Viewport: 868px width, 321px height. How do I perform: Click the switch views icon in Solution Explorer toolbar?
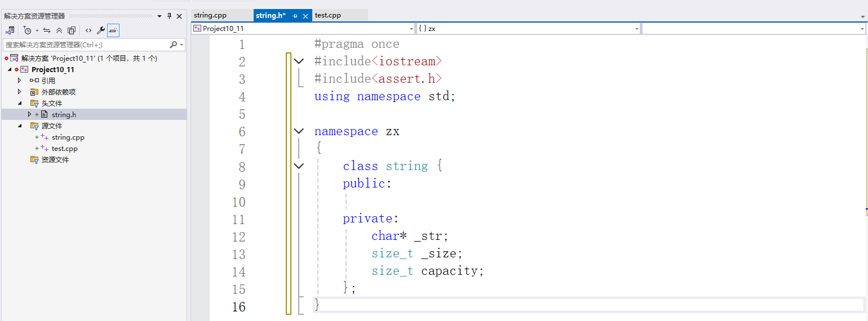tap(10, 30)
